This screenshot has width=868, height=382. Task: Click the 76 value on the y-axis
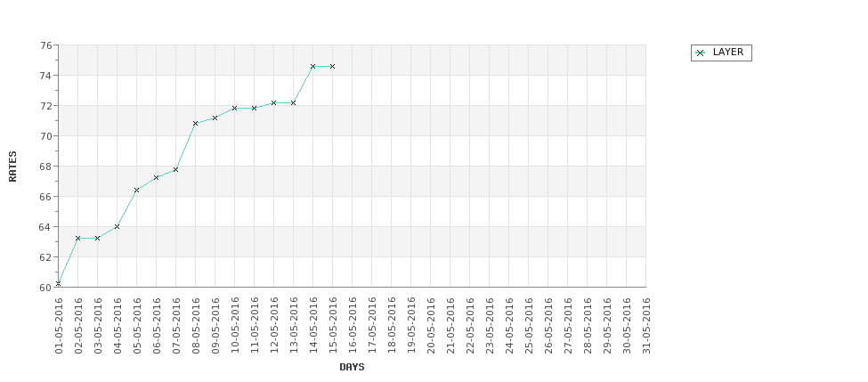point(46,45)
